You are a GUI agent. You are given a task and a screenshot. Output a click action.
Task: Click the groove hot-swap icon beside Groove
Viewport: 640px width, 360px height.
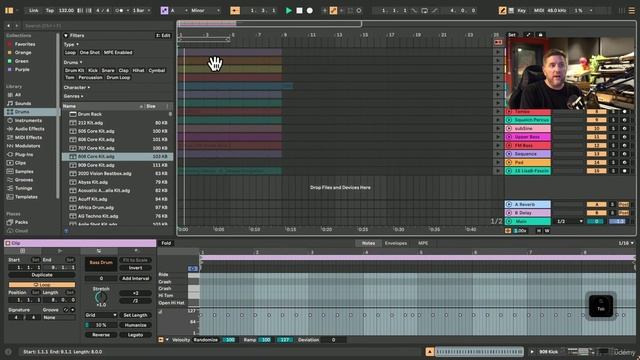click(65, 310)
